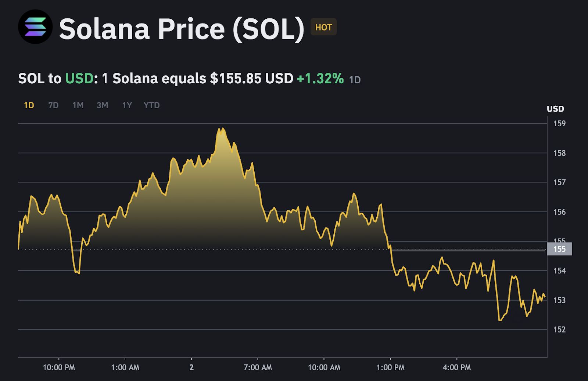
Task: Click the HOT badge
Action: pos(323,27)
